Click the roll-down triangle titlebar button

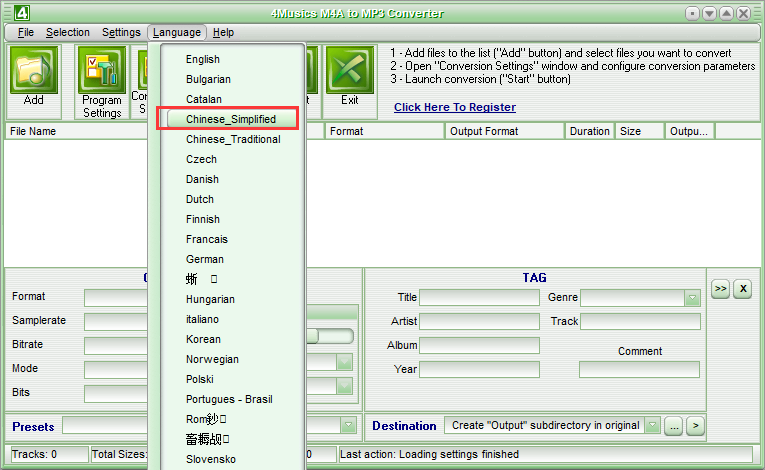pos(709,13)
